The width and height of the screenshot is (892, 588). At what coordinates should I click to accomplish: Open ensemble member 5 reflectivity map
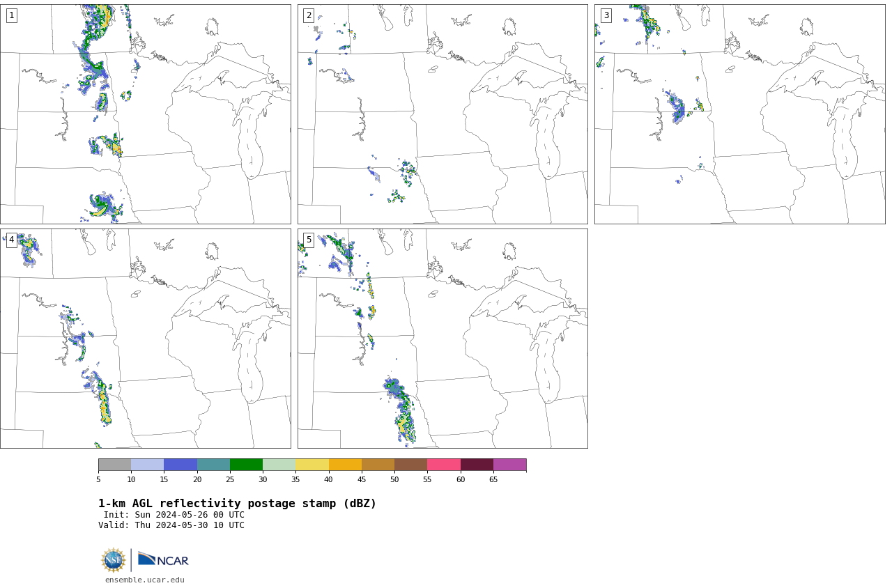coord(443,339)
